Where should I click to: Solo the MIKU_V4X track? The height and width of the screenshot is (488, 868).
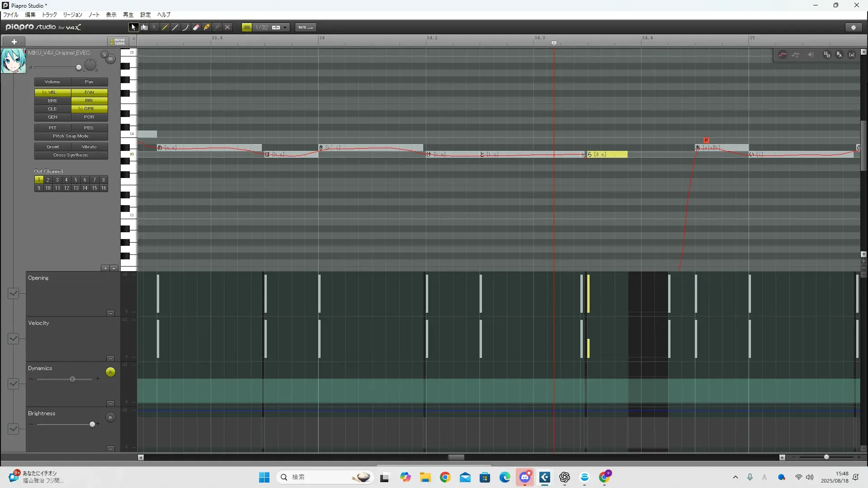point(104,55)
